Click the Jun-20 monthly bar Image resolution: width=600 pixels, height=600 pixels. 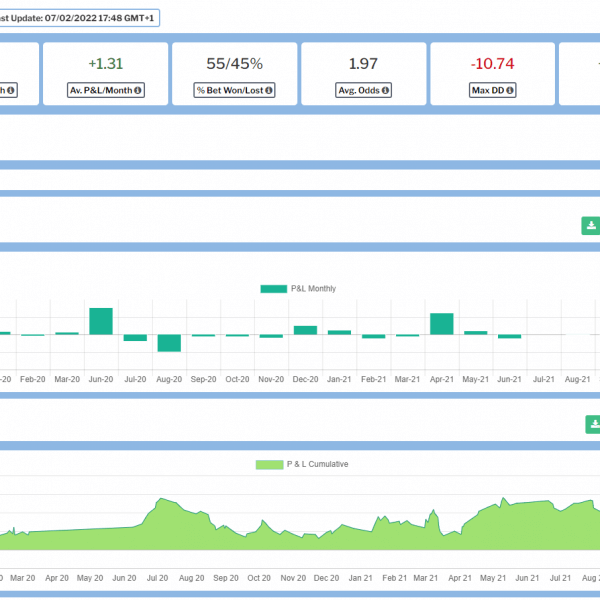click(x=101, y=321)
